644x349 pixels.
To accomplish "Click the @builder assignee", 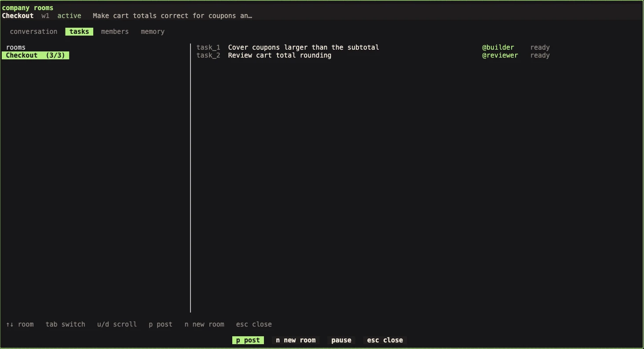I will pyautogui.click(x=498, y=47).
